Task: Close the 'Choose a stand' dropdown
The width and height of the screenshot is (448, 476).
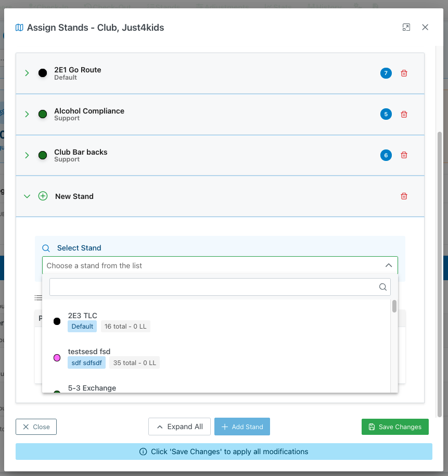Action: 388,266
